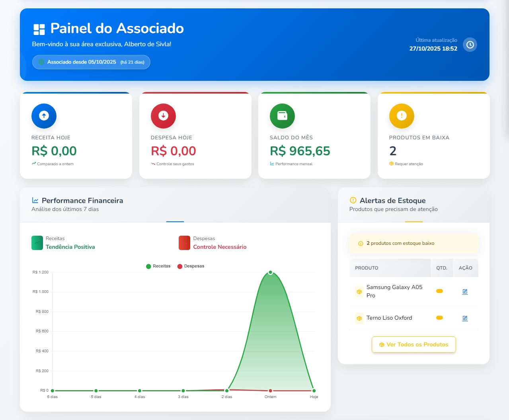Click the Receita Hoje arrow-up icon
This screenshot has height=420, width=509.
pos(44,116)
